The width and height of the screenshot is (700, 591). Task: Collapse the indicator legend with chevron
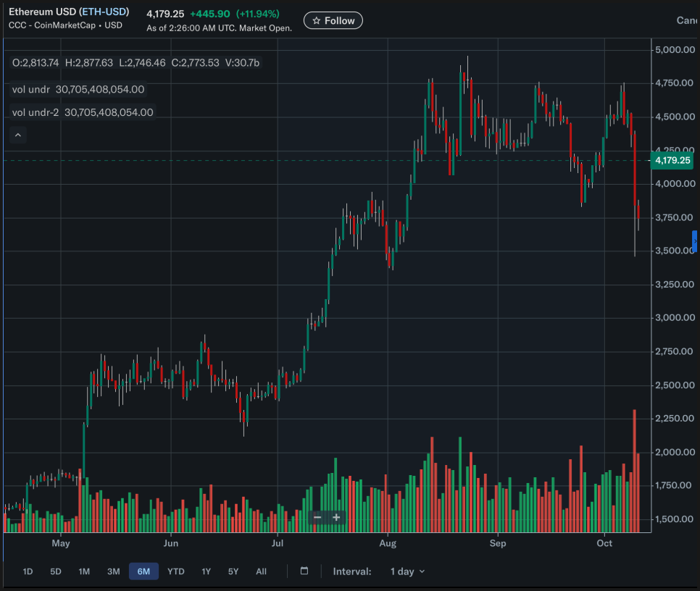18,135
